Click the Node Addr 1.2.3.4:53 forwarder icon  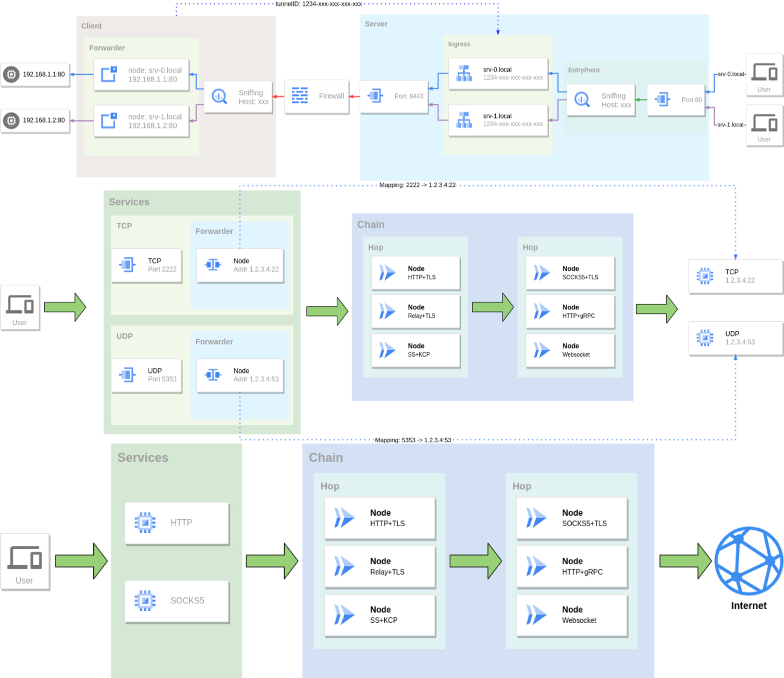coord(213,374)
